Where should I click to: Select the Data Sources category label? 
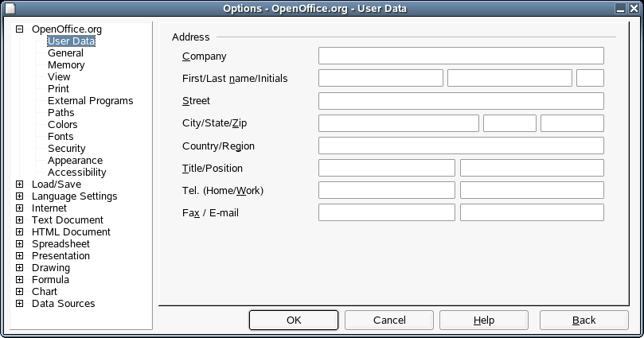tap(63, 303)
